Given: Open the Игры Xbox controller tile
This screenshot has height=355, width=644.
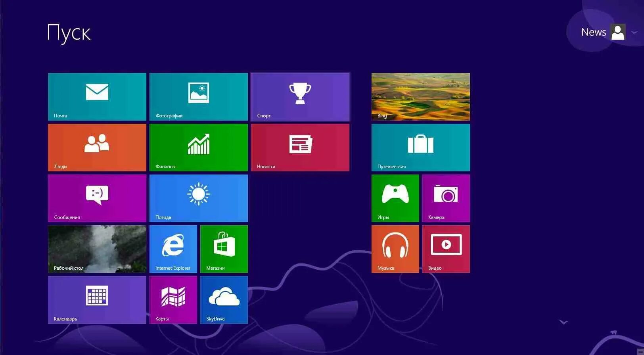Looking at the screenshot, I should click(x=395, y=198).
